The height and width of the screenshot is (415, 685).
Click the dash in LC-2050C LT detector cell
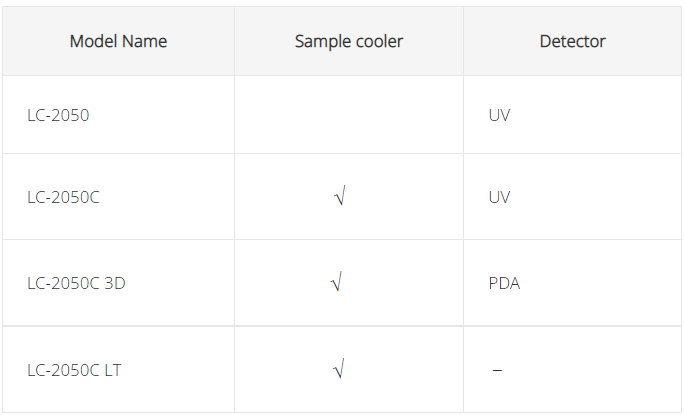(x=497, y=371)
